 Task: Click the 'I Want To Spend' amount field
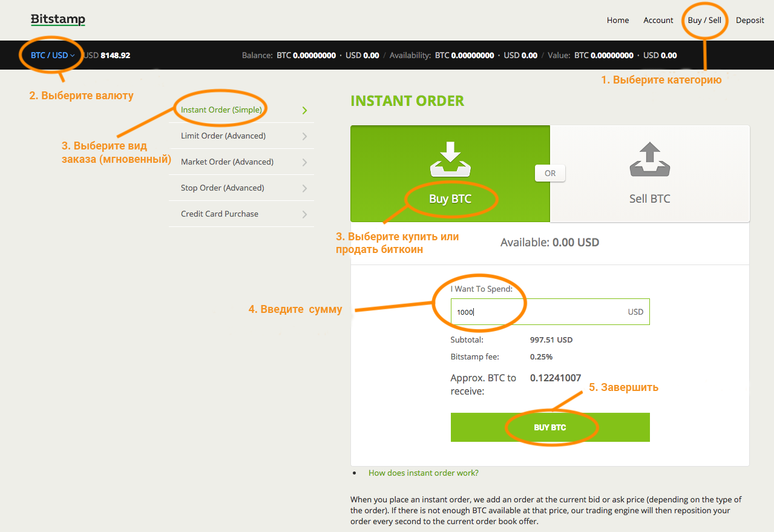[x=550, y=312]
